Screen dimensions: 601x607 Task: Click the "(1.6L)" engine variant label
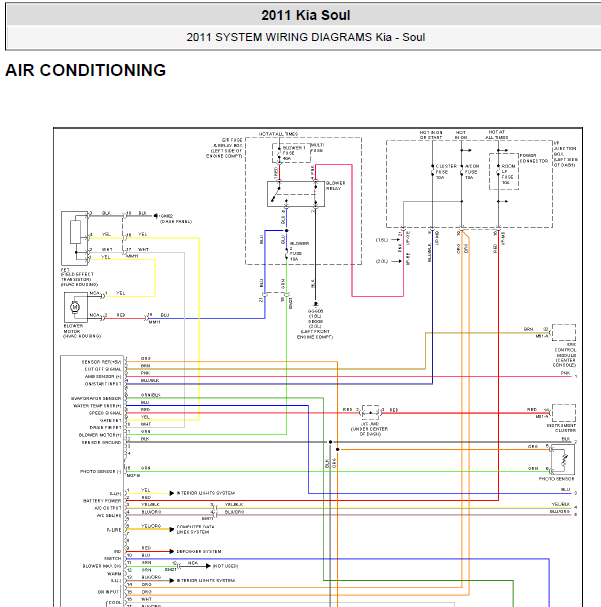point(382,240)
